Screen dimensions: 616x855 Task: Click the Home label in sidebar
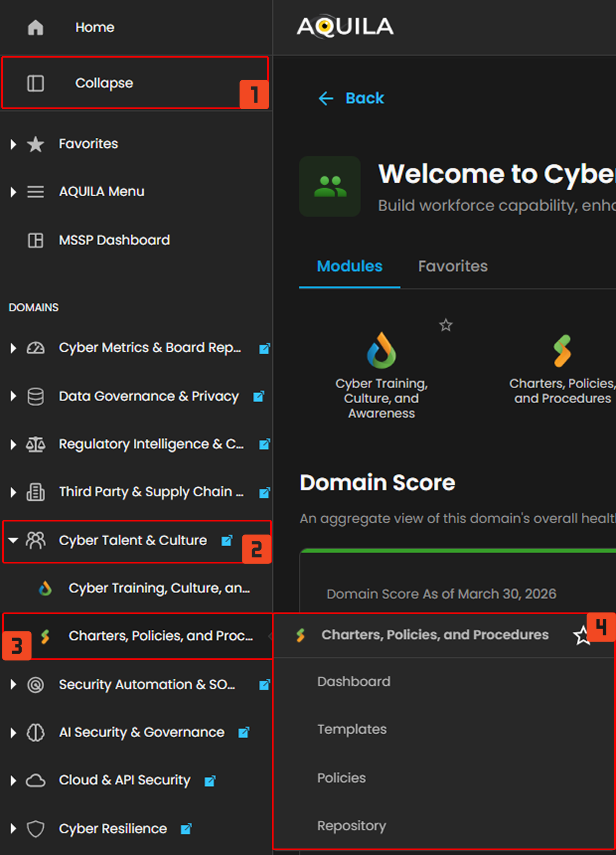(95, 27)
